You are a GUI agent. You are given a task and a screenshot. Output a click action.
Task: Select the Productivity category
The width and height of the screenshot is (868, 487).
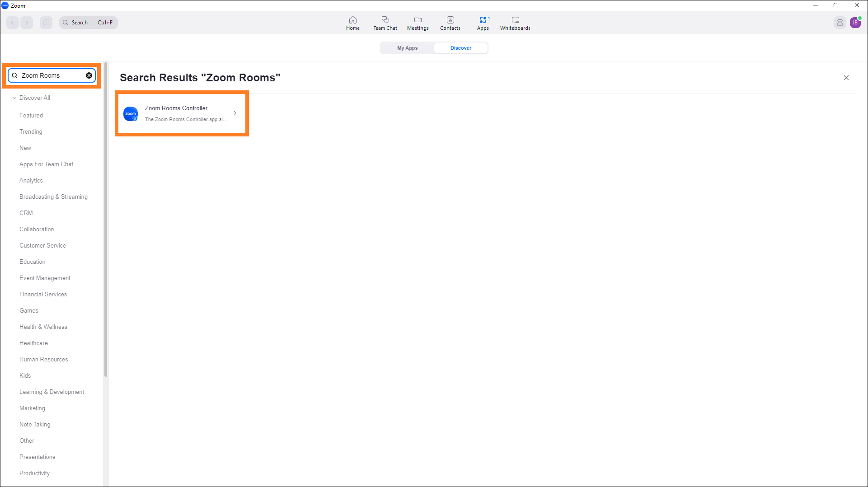34,473
